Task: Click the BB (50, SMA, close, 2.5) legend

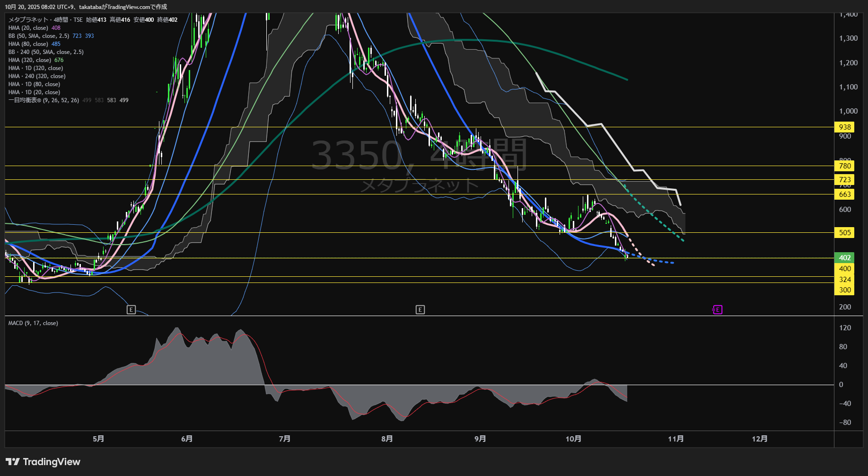Action: 39,36
